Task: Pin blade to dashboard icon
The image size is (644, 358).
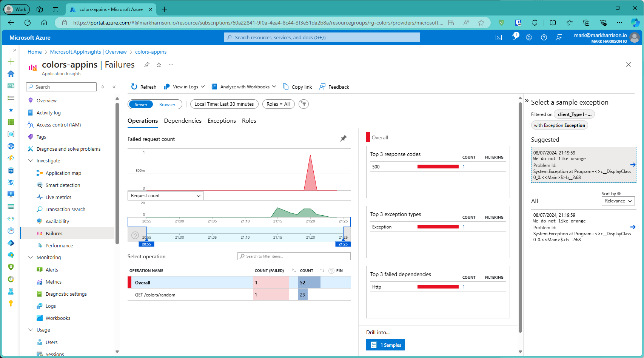Action: click(x=147, y=65)
